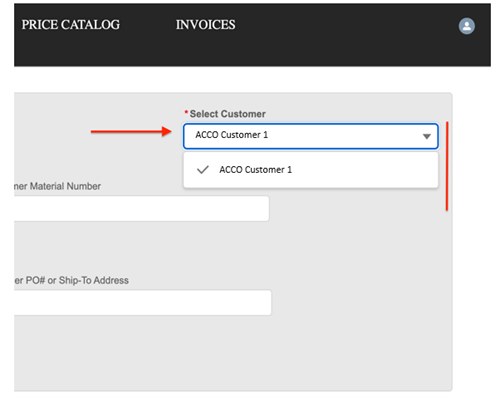
Task: Choose ACCO Customer 1 from the list
Action: coord(310,170)
